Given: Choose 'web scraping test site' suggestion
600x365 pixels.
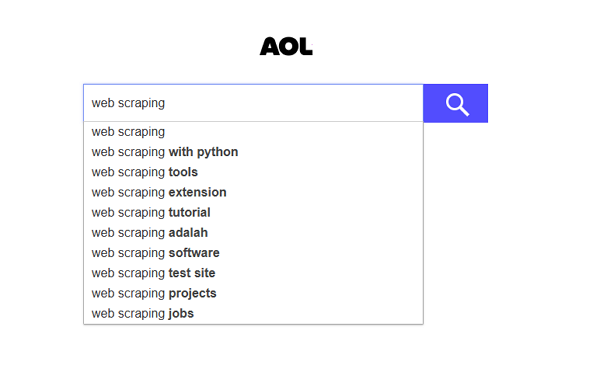Looking at the screenshot, I should click(x=253, y=273).
